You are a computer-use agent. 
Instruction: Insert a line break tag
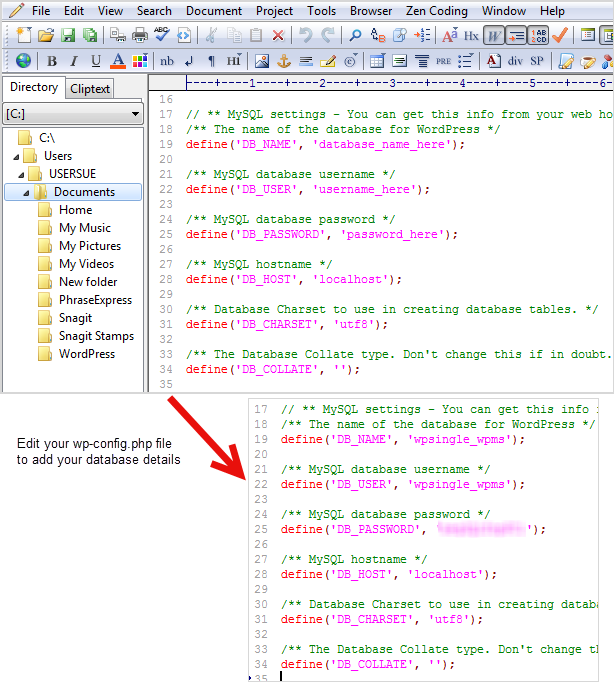tap(189, 61)
